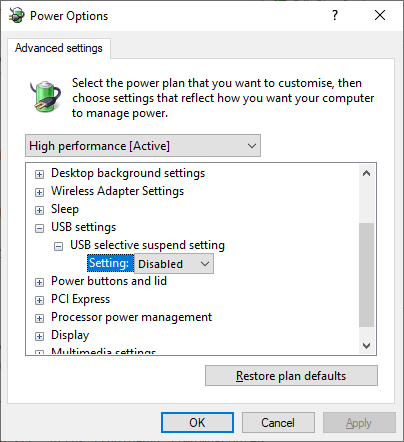Screen dimensions: 404x442
Task: Click the Cancel button
Action: [x=278, y=423]
